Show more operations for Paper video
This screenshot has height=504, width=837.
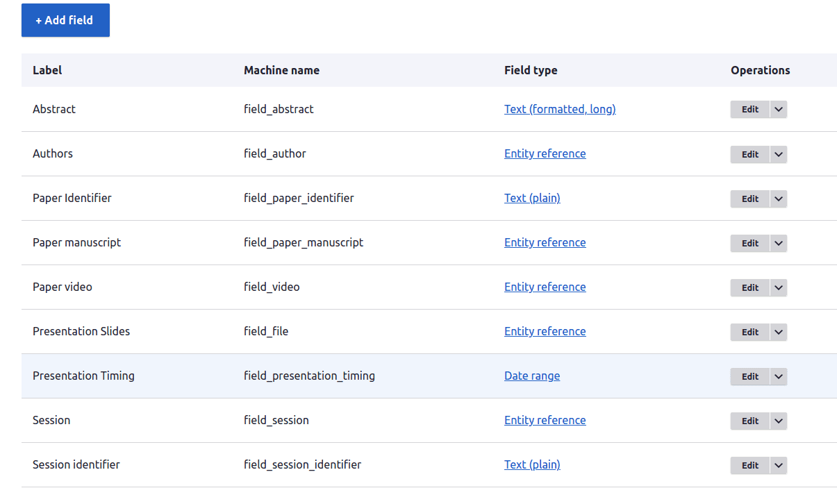coord(779,287)
